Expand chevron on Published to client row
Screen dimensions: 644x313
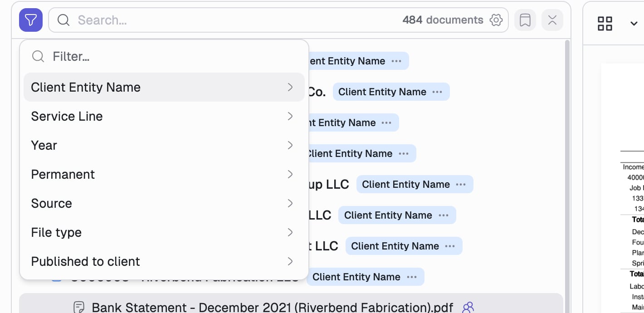coord(290,261)
